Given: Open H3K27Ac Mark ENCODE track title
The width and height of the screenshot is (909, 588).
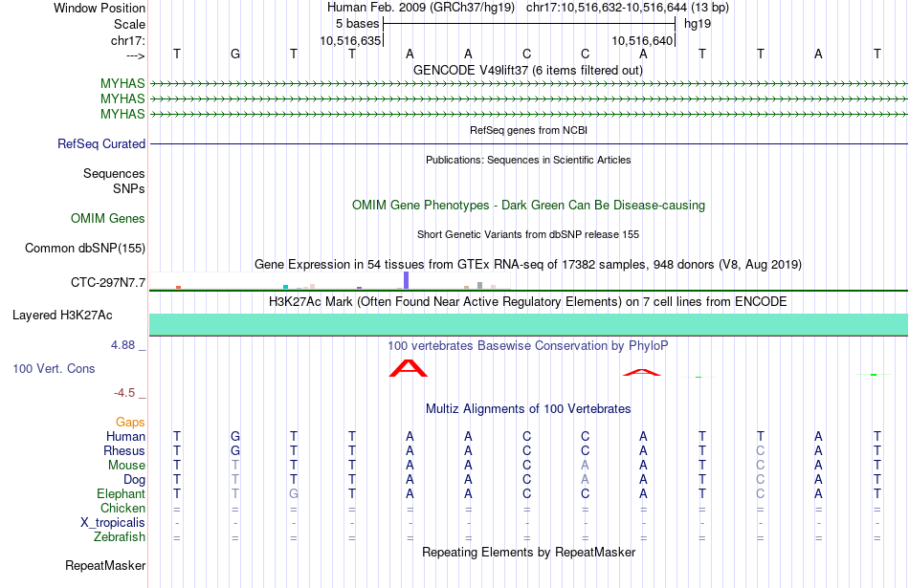Looking at the screenshot, I should (528, 302).
